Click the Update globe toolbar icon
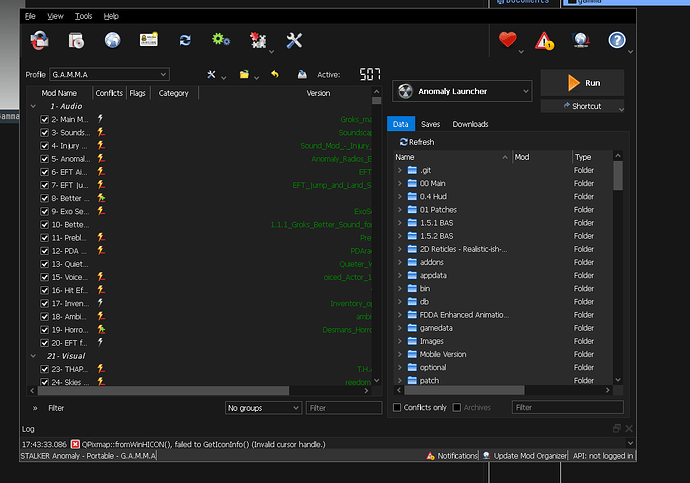Image resolution: width=690 pixels, height=483 pixels. click(x=581, y=40)
